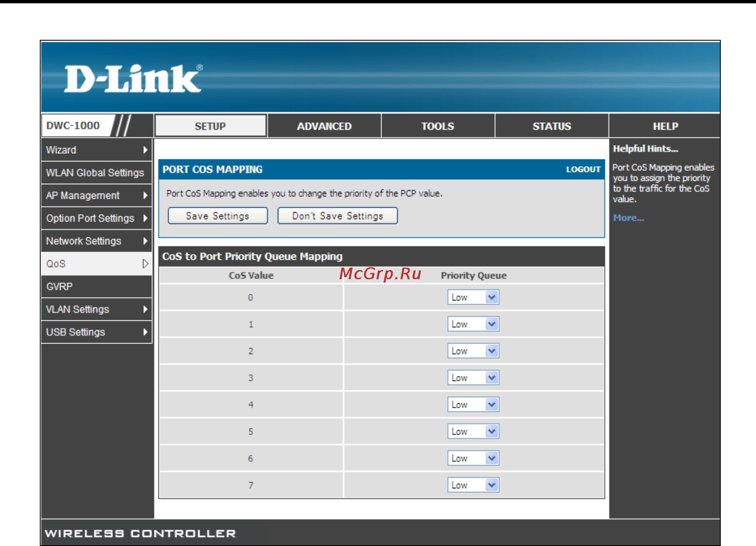Viewport: 756px width, 546px height.
Task: Open WLAN Global Settings
Action: (97, 173)
